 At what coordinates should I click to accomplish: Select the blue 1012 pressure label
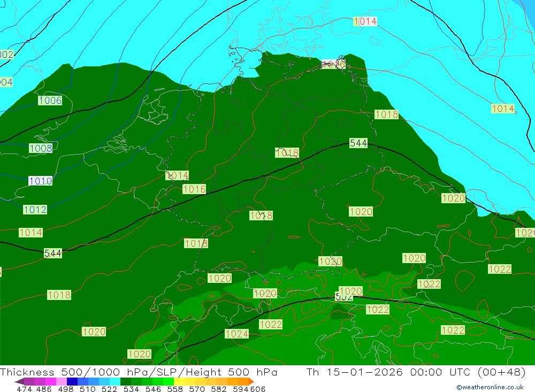point(35,210)
